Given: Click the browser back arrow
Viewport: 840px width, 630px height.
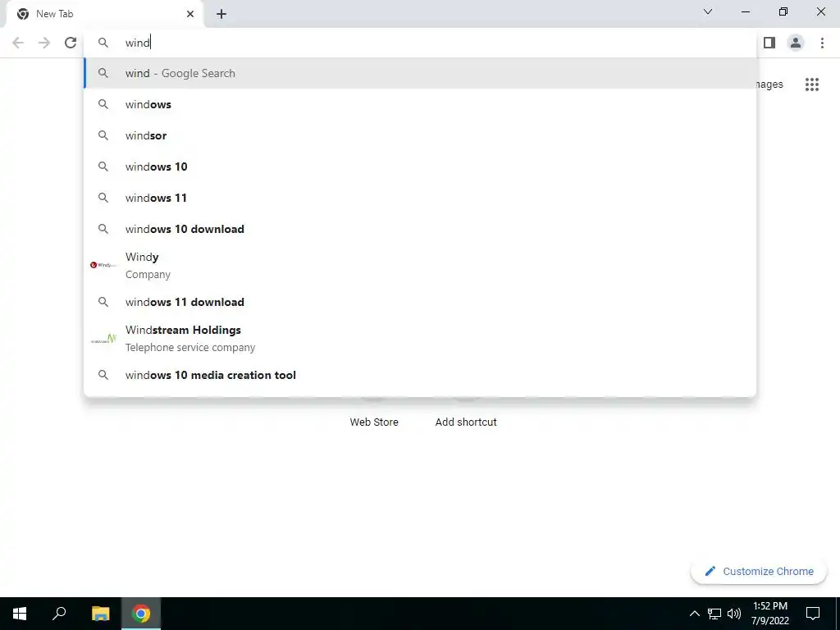Looking at the screenshot, I should 18,43.
